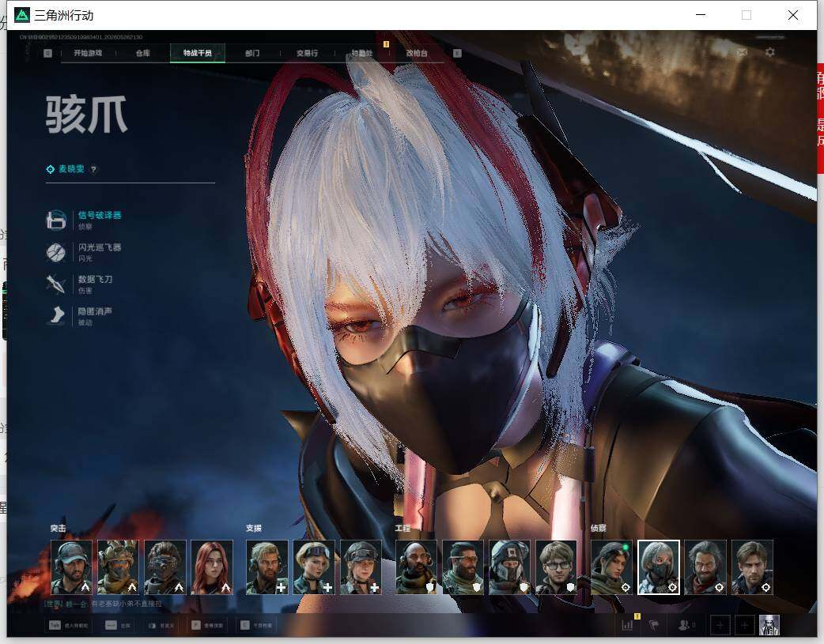
Task: Choose the last recon operator with brown hair
Action: click(752, 567)
